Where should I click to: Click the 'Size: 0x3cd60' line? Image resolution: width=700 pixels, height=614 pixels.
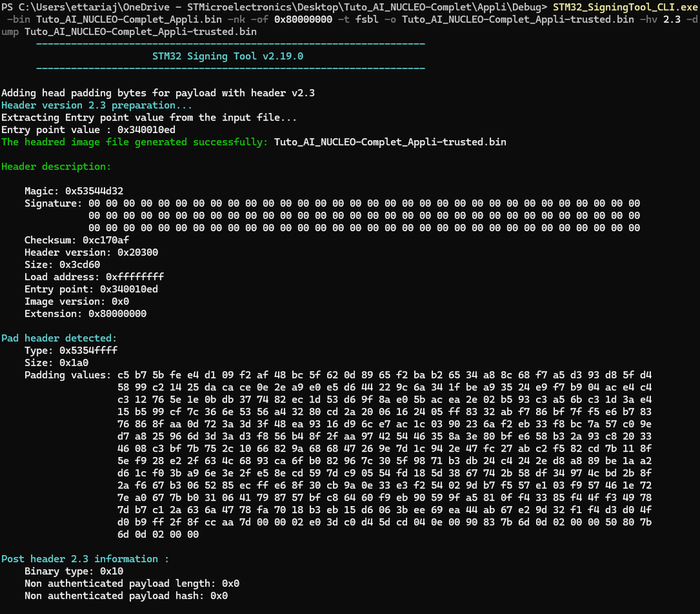(x=62, y=265)
